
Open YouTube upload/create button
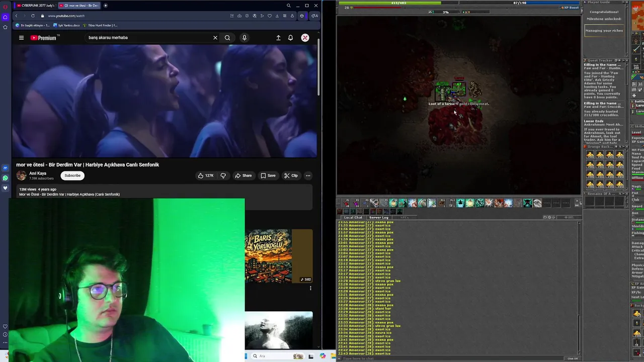(278, 38)
